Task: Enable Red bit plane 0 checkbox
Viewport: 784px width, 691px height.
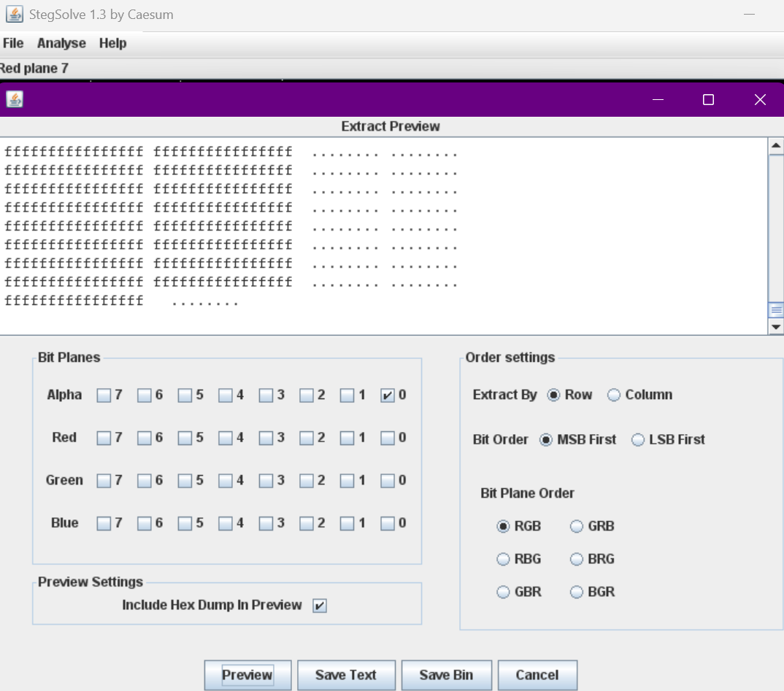Action: point(388,438)
